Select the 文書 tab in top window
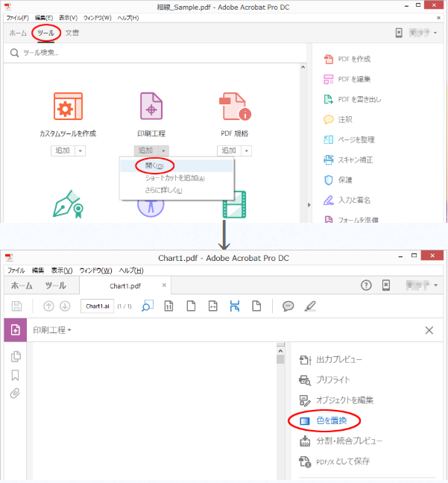 click(x=72, y=33)
